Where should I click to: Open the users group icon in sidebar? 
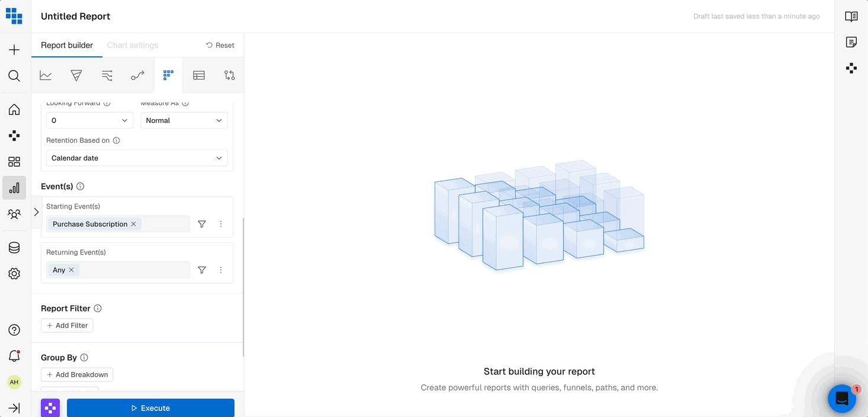click(14, 214)
